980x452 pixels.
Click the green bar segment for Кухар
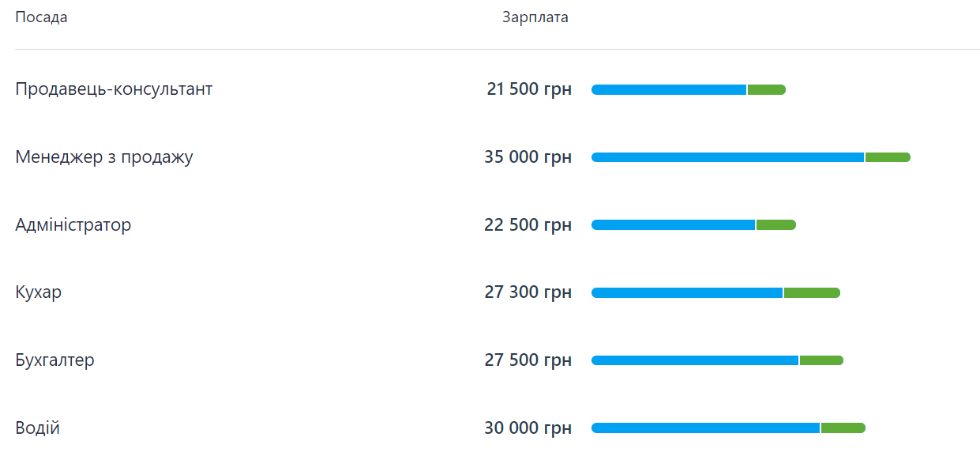(x=812, y=293)
